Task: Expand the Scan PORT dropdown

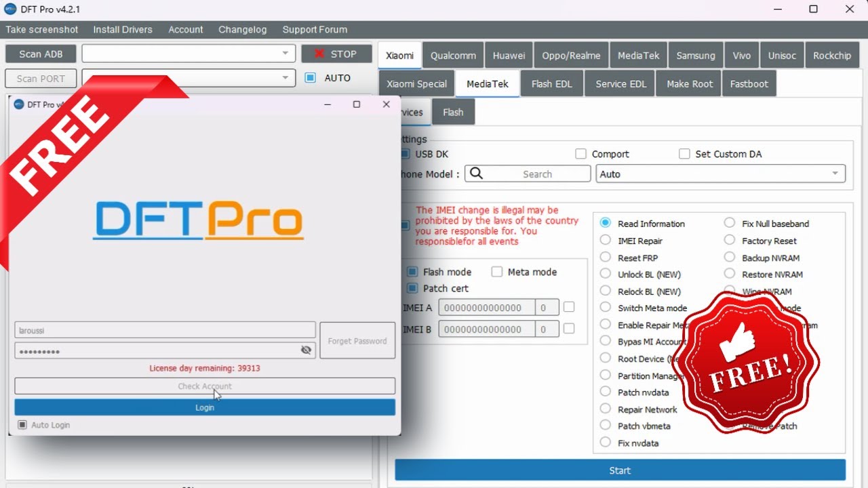Action: click(x=285, y=78)
